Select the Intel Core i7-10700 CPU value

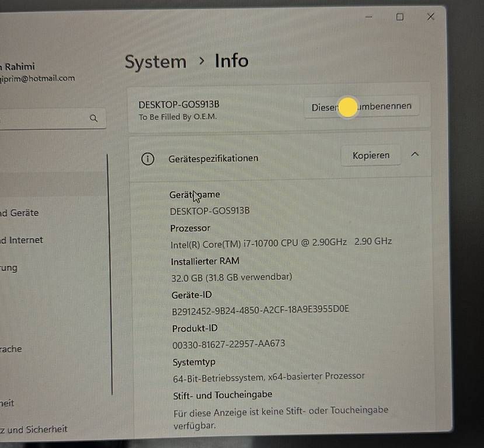(x=281, y=243)
